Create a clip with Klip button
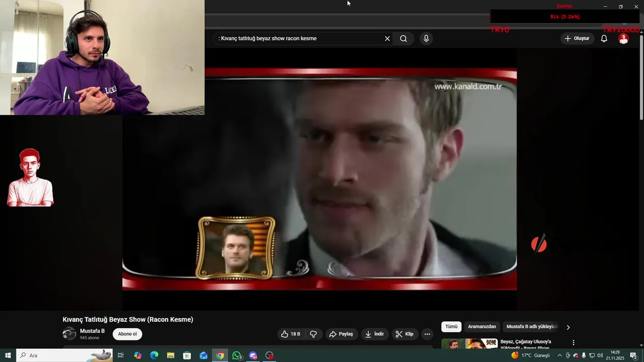The image size is (644, 362). point(405,334)
